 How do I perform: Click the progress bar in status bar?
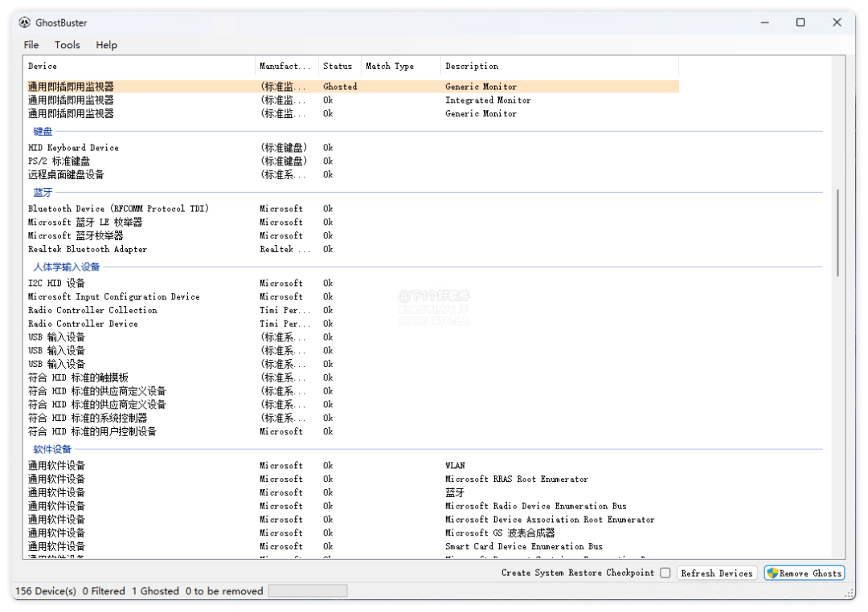coord(308,591)
